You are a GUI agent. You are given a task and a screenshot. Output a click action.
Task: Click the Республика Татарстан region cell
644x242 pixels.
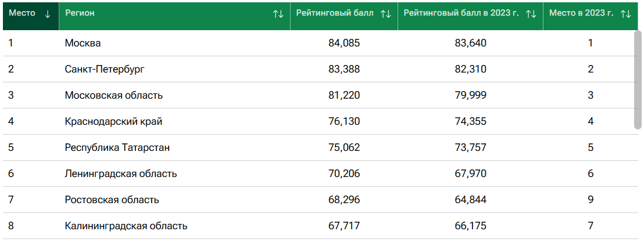click(x=117, y=147)
